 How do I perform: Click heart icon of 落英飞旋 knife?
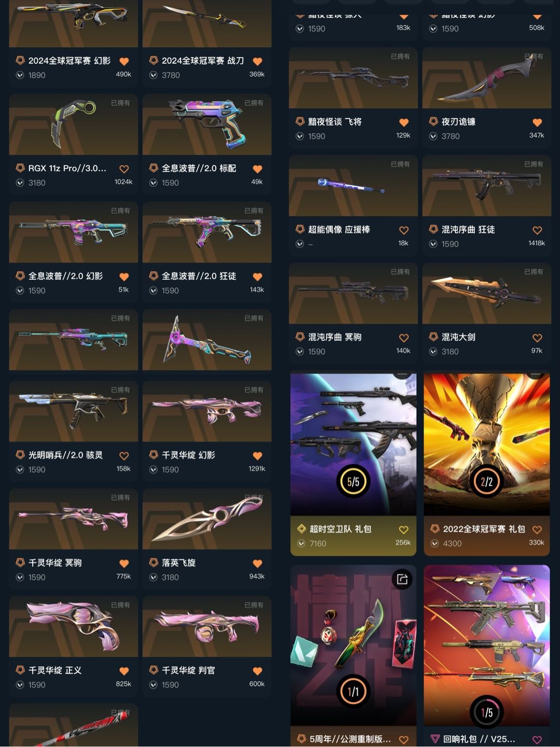click(257, 563)
